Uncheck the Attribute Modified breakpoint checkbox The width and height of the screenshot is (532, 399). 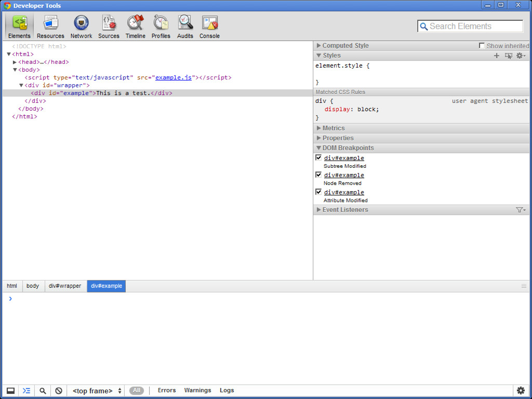point(318,192)
